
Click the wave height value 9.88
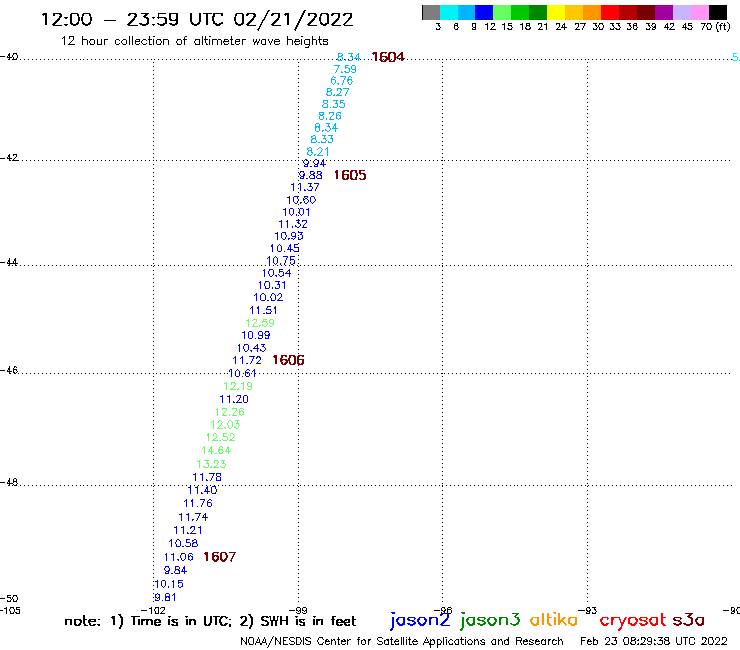[311, 176]
